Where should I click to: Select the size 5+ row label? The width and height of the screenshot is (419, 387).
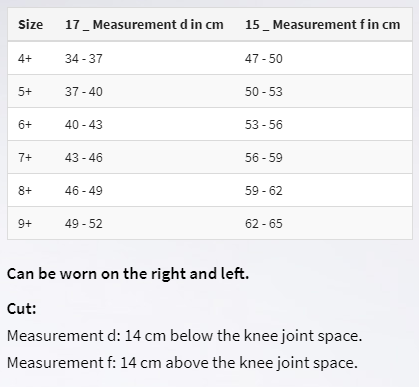click(25, 92)
